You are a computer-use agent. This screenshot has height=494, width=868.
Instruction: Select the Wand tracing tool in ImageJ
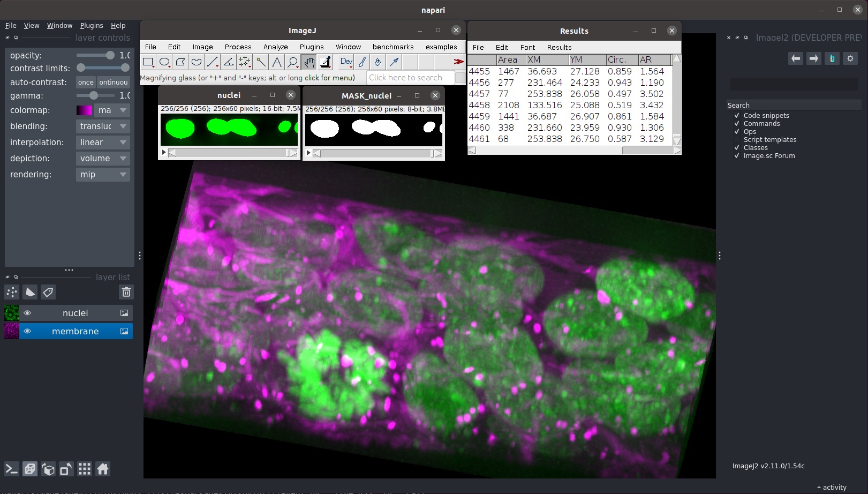(261, 62)
